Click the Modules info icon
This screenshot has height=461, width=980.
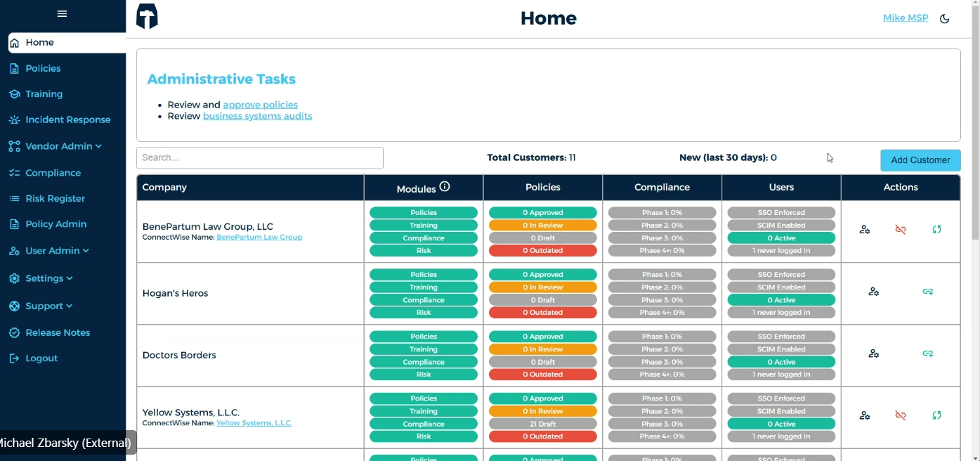[x=444, y=185]
